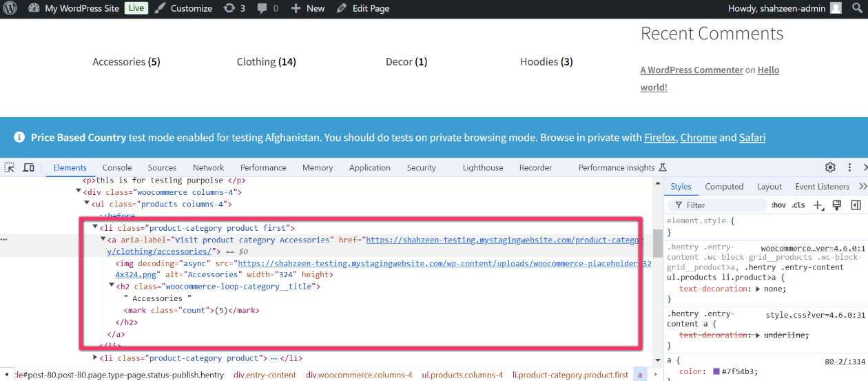868x381 pixels.
Task: Toggle the :hov element state button
Action: (x=778, y=205)
